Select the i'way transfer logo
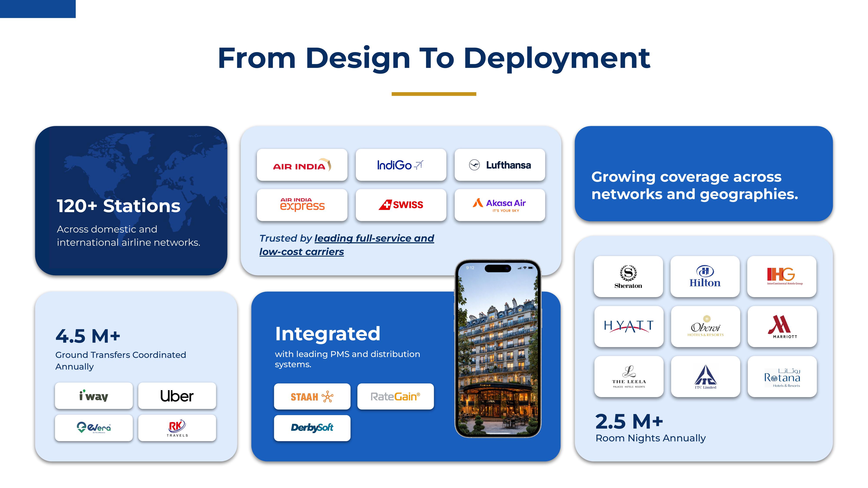Image resolution: width=868 pixels, height=488 pixels. point(94,396)
